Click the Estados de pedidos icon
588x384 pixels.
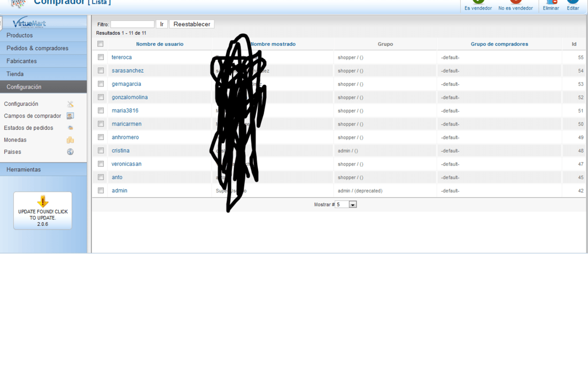(x=70, y=128)
